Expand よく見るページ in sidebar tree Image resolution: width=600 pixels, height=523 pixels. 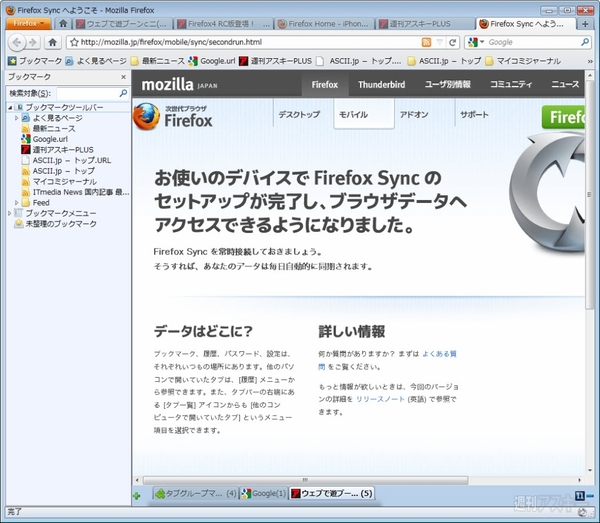(x=16, y=118)
